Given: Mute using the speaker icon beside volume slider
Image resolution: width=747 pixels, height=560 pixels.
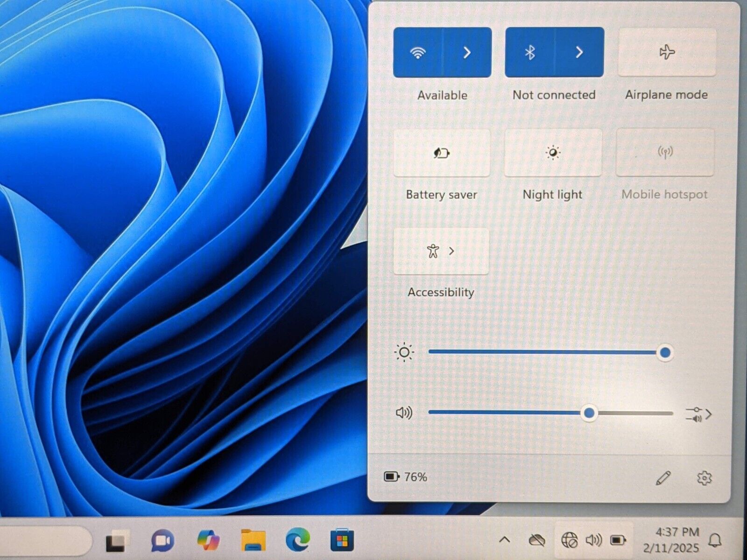Looking at the screenshot, I should pyautogui.click(x=404, y=413).
